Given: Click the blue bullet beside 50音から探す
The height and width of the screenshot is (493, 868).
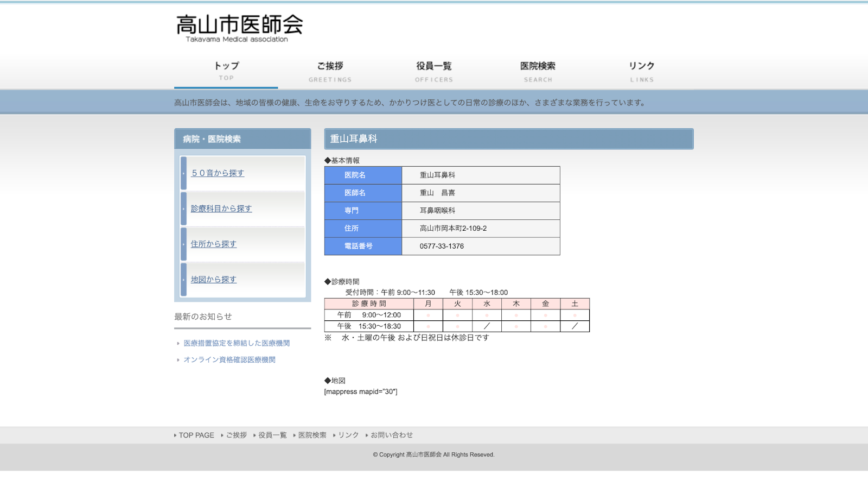Looking at the screenshot, I should click(x=183, y=173).
